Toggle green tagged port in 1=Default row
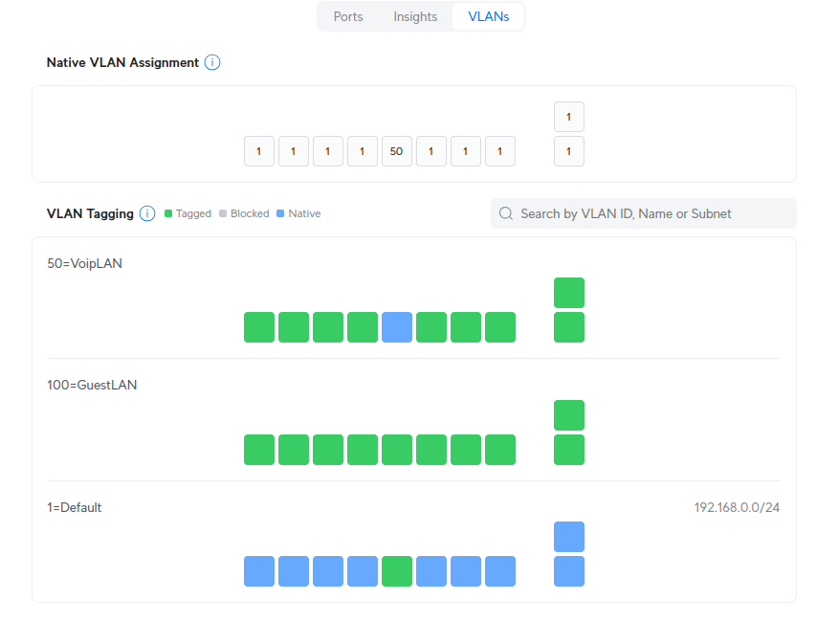This screenshot has width=838, height=644. click(397, 571)
